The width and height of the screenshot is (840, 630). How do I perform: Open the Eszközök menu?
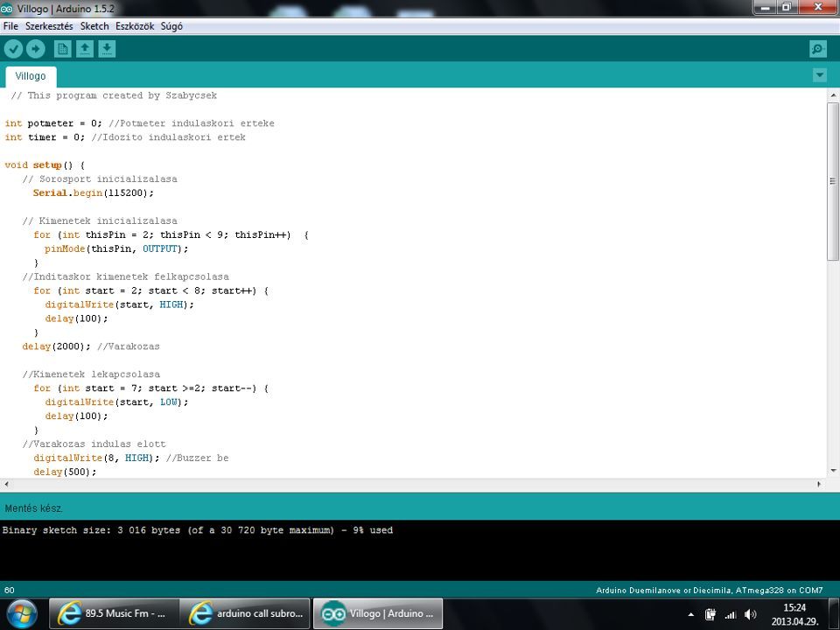click(x=135, y=26)
